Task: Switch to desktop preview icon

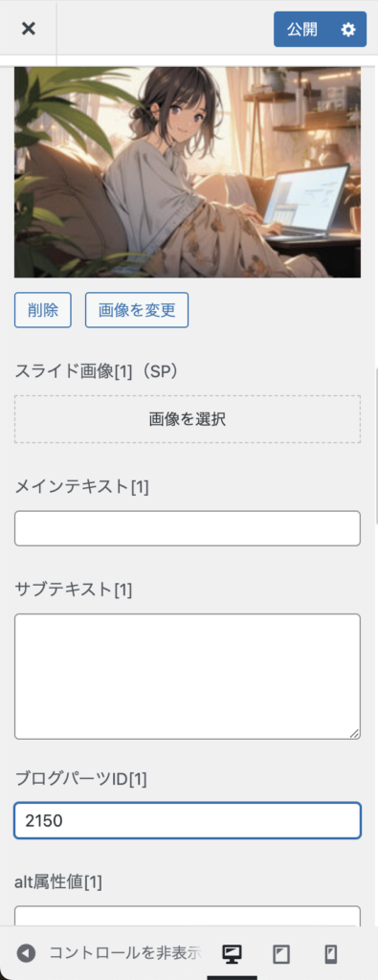Action: coord(232,954)
